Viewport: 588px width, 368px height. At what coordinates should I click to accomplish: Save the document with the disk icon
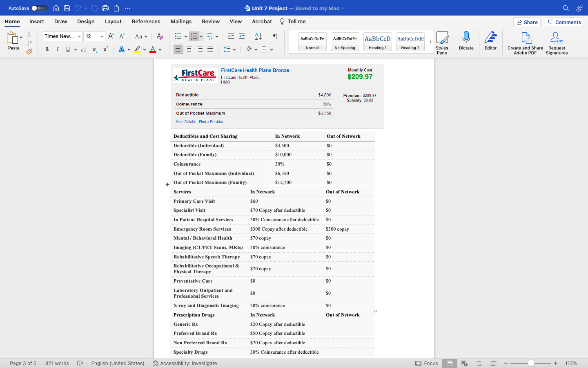(x=67, y=8)
